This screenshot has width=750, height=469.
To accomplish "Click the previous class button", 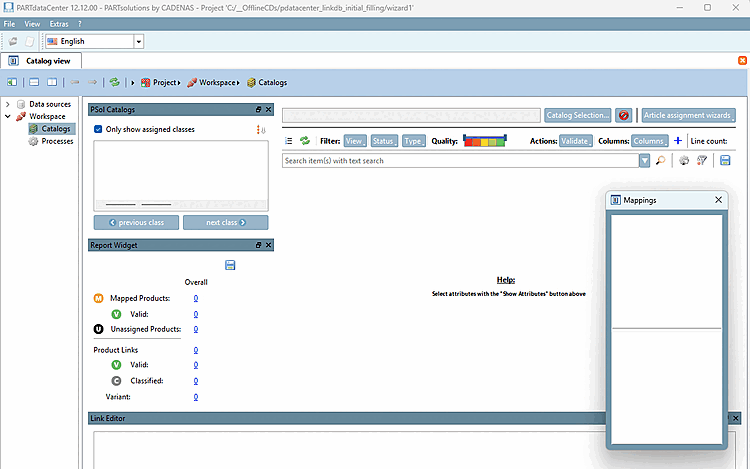I will pos(136,222).
